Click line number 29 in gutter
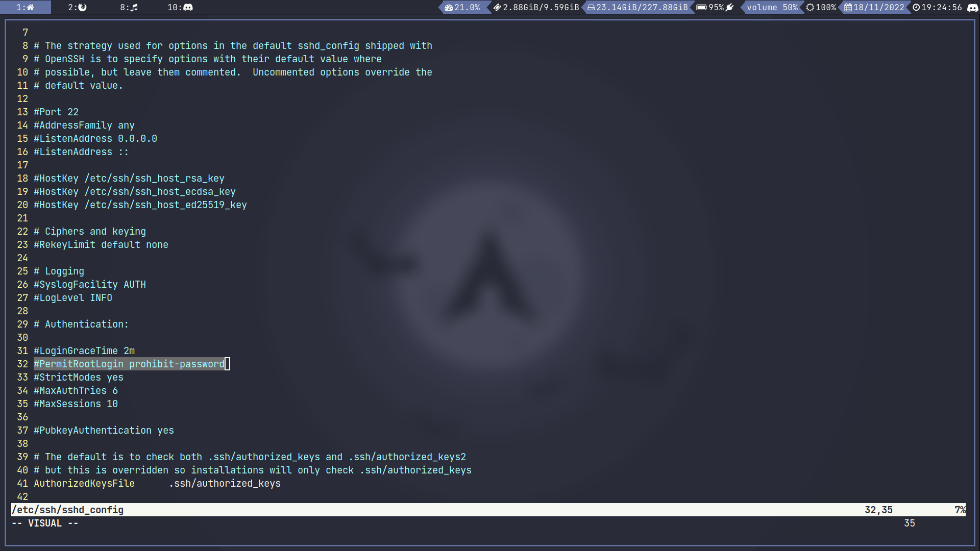Viewport: 980px width, 551px height. pos(22,324)
